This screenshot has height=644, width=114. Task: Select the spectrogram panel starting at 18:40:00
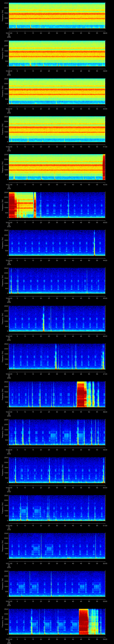click(x=57, y=129)
